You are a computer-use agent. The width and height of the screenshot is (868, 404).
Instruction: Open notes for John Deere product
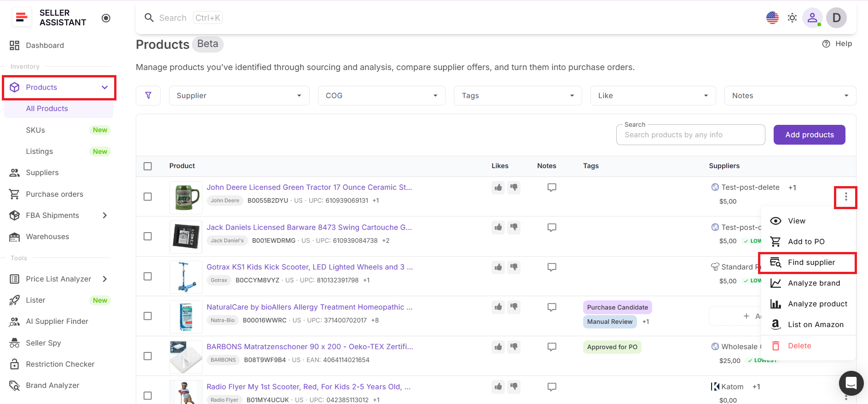(x=552, y=187)
